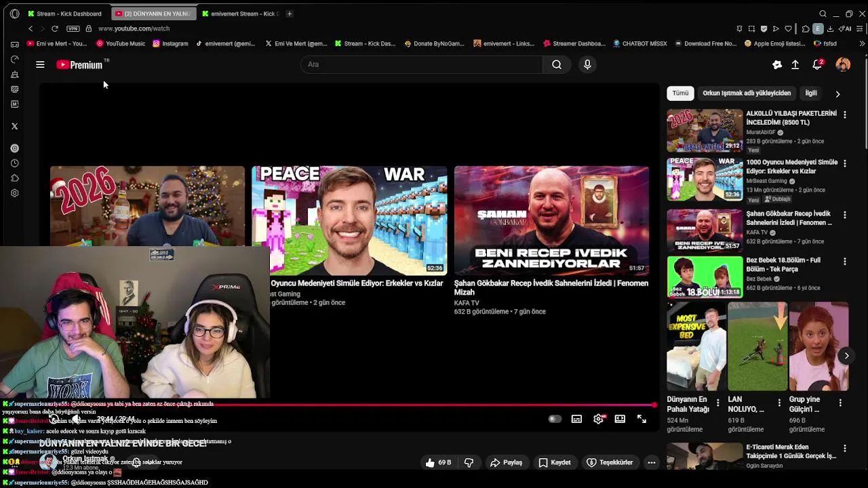Open options for 1000 Oyuncu Medeniyeti video
The image size is (868, 488).
[x=845, y=164]
